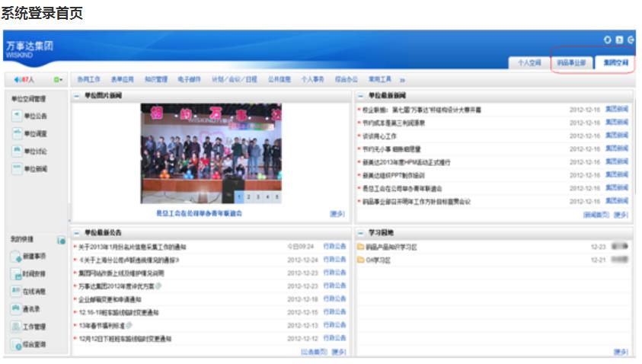The width and height of the screenshot is (642, 364).
Task: Collapse the 学习园地 panel
Action: pyautogui.click(x=360, y=231)
